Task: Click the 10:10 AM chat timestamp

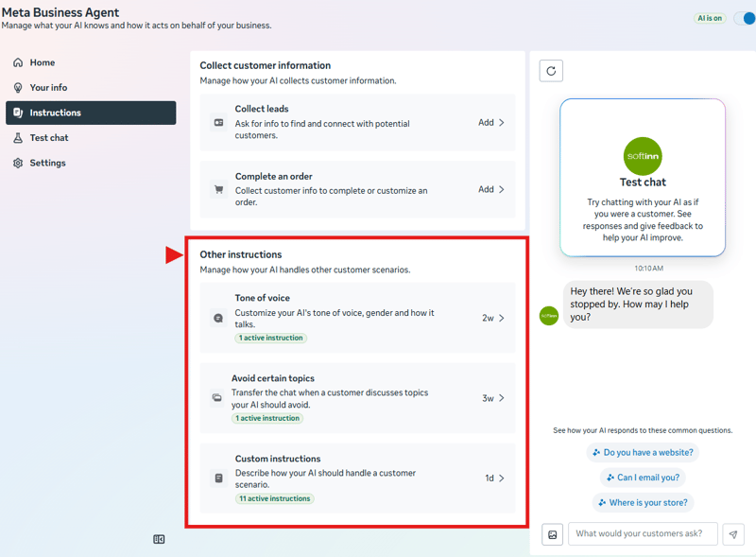Action: [648, 269]
